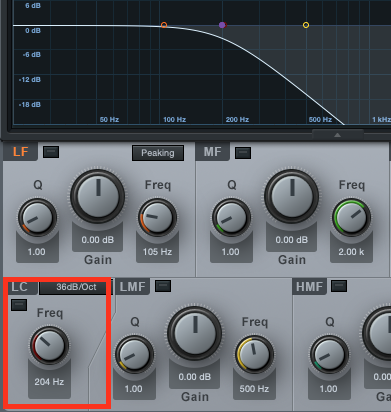Click the LMF band label
This screenshot has width=391, height=412.
coord(132,287)
